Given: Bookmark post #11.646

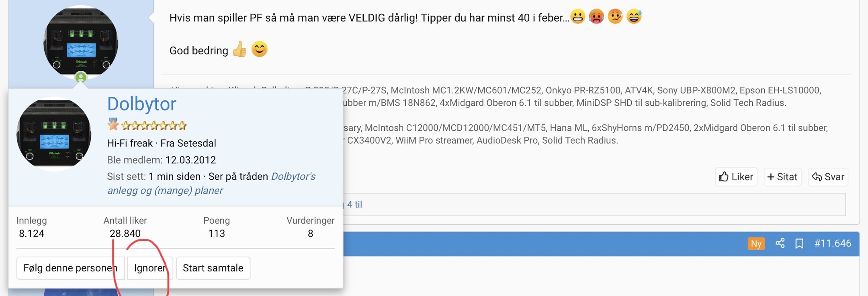Looking at the screenshot, I should click(x=799, y=244).
